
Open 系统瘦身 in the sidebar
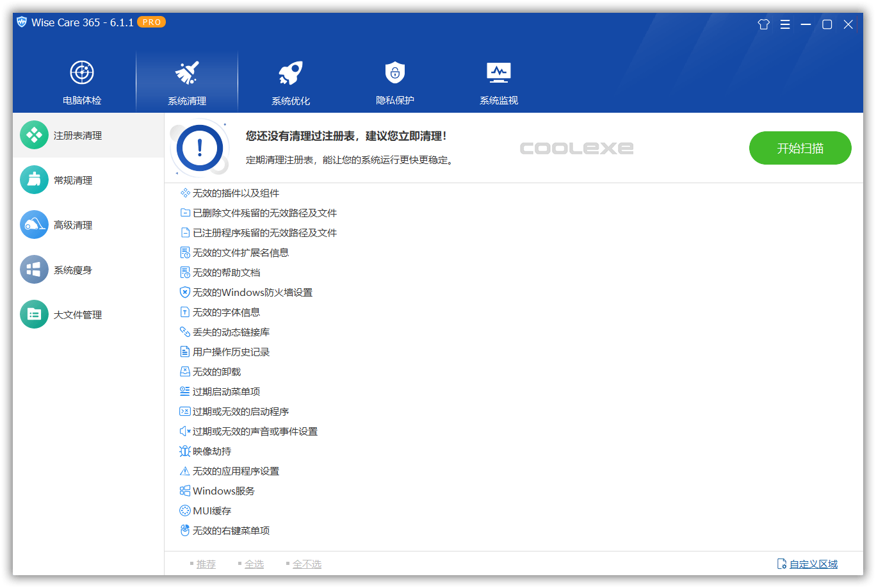click(88, 270)
